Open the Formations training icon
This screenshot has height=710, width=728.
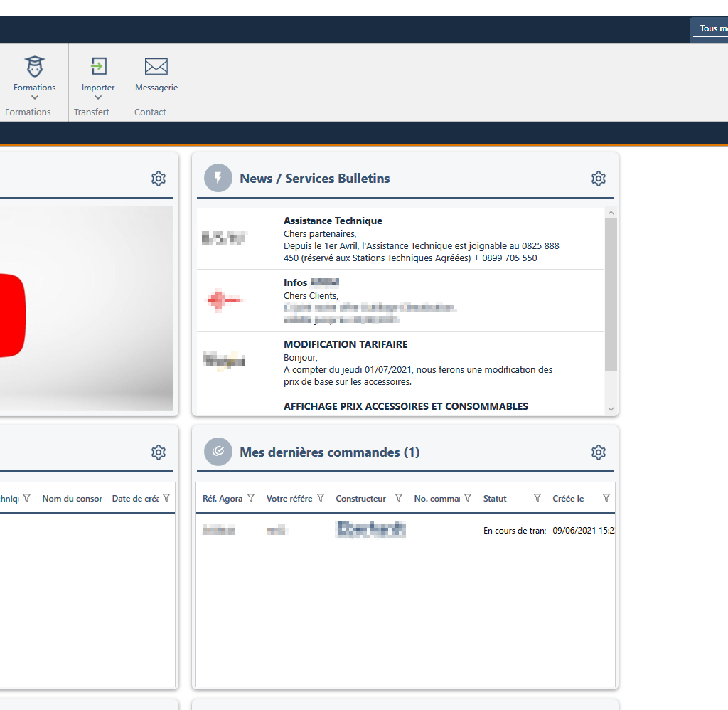(34, 67)
